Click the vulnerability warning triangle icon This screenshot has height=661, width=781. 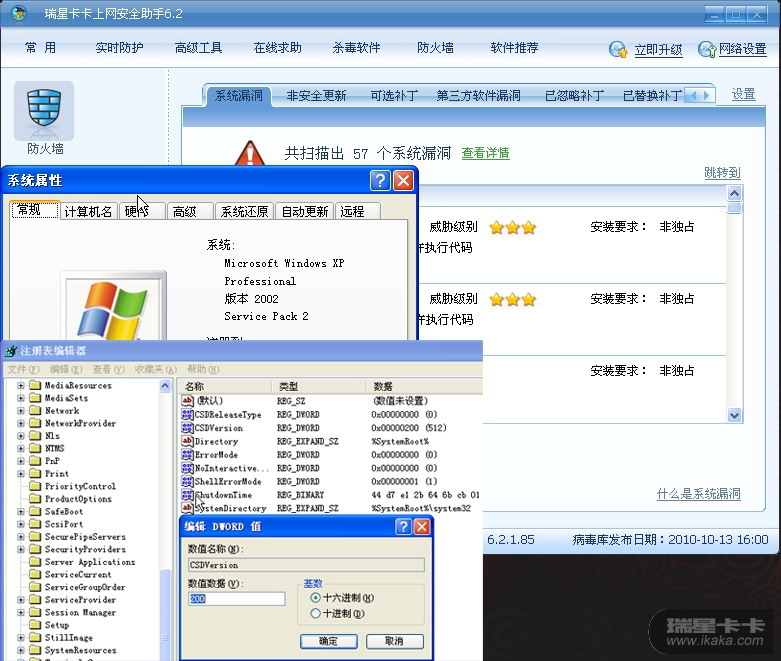pyautogui.click(x=250, y=153)
